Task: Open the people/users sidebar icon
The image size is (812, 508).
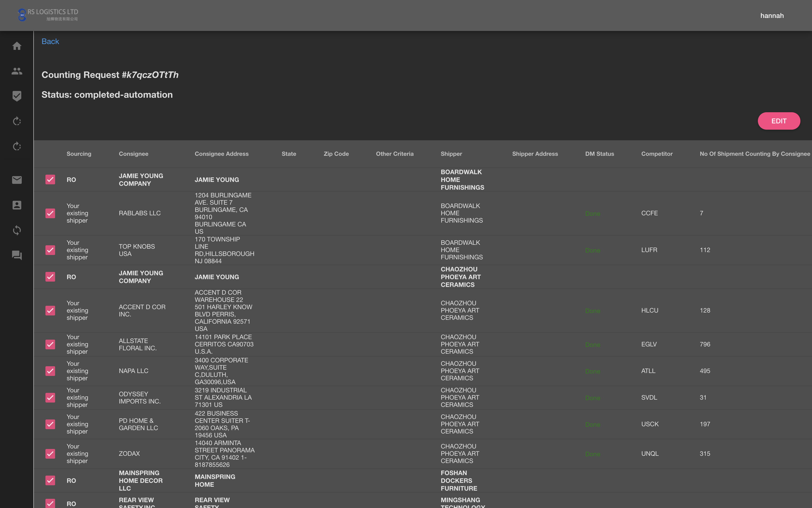Action: [x=17, y=71]
